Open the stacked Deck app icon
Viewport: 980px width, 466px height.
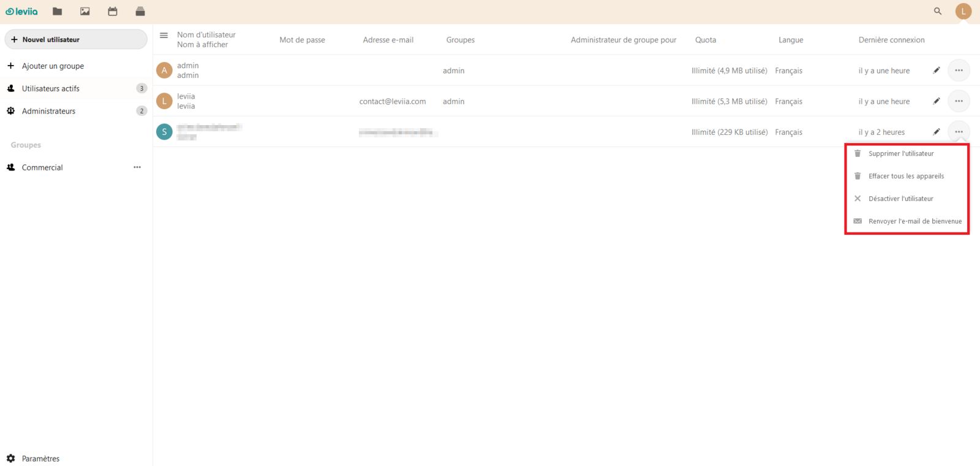[x=140, y=12]
